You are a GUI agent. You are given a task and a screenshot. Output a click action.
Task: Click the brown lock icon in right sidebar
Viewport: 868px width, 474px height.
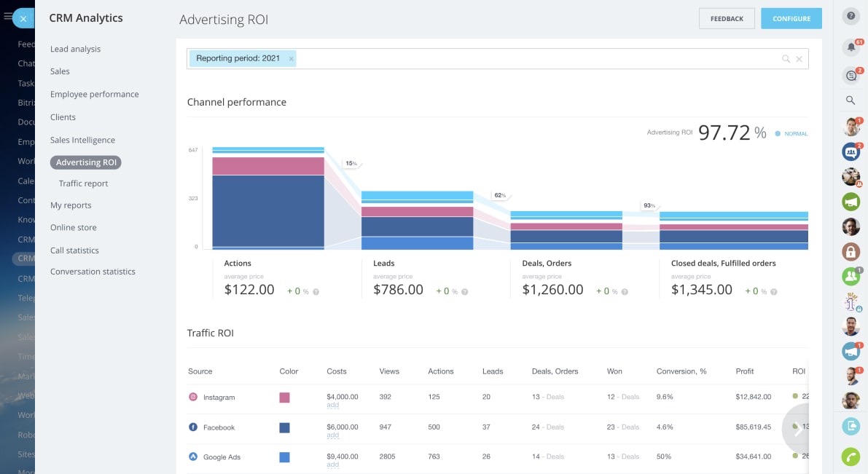(x=851, y=251)
